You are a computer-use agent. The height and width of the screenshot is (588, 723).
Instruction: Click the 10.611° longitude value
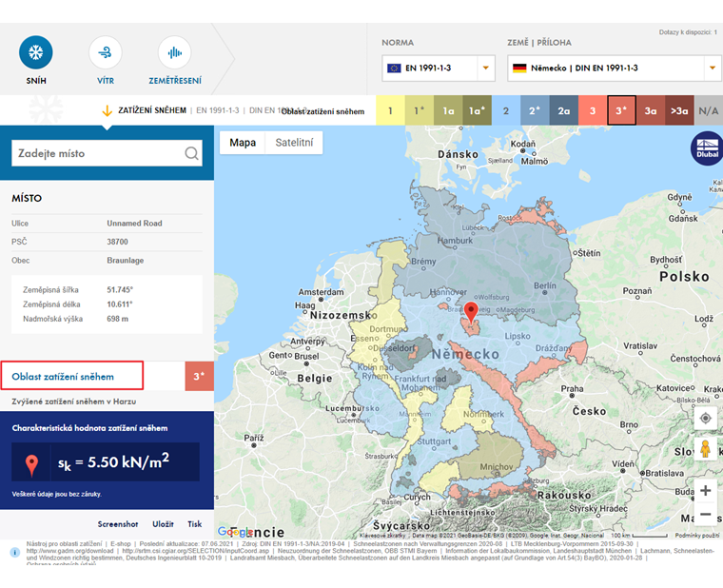pyautogui.click(x=120, y=304)
